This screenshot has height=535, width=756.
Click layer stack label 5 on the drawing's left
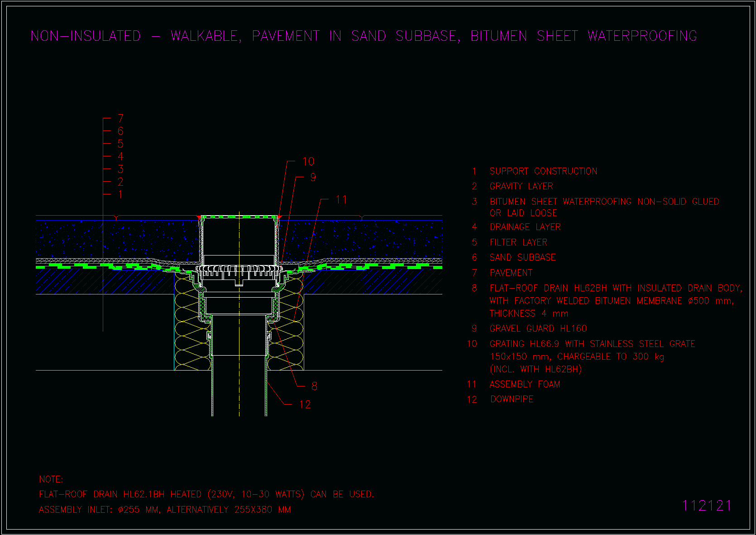click(x=120, y=144)
